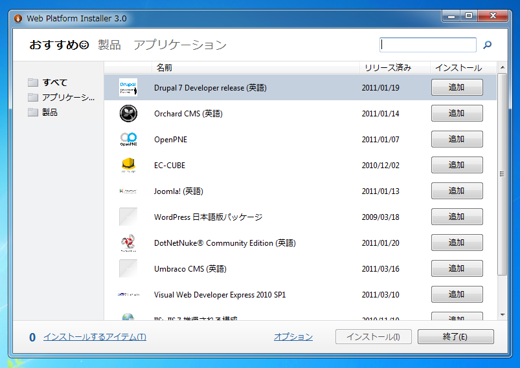Click the 終了(E) exit button
This screenshot has width=520, height=368.
[456, 337]
